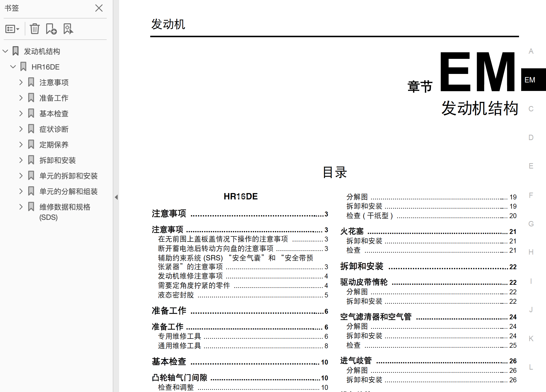Click the 目录 contents title
The image size is (546, 392).
[x=335, y=172]
